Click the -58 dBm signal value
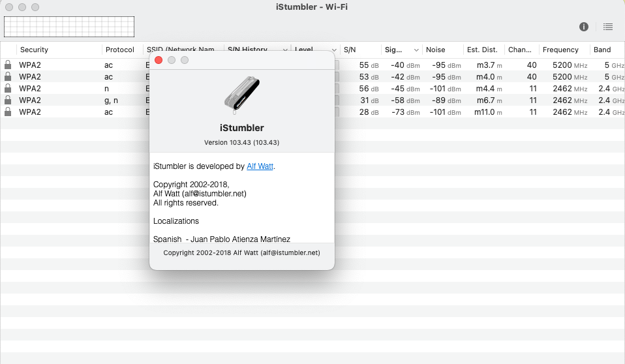625x364 pixels. coord(405,100)
